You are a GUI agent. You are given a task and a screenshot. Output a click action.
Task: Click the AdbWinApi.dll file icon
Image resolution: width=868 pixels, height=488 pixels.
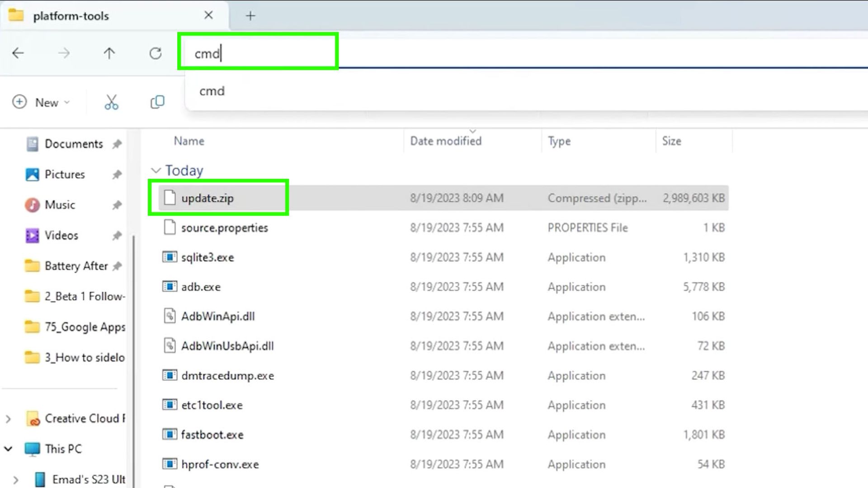[170, 316]
